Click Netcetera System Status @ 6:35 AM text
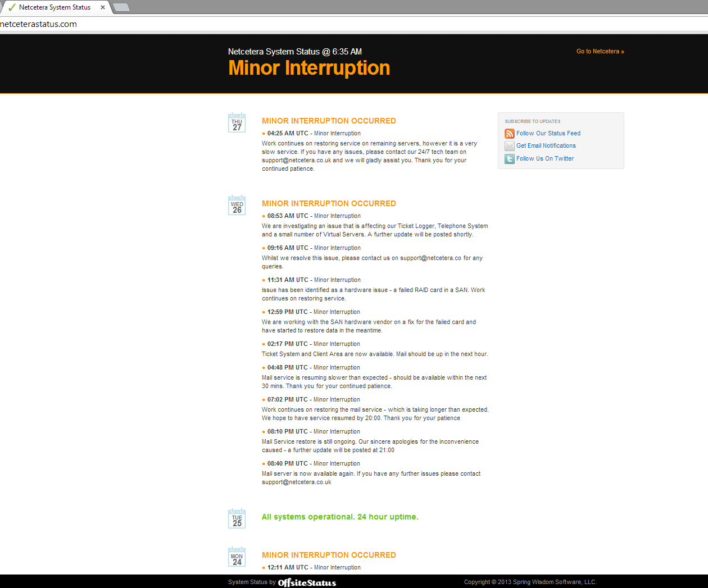Image resolution: width=708 pixels, height=588 pixels. (x=295, y=52)
